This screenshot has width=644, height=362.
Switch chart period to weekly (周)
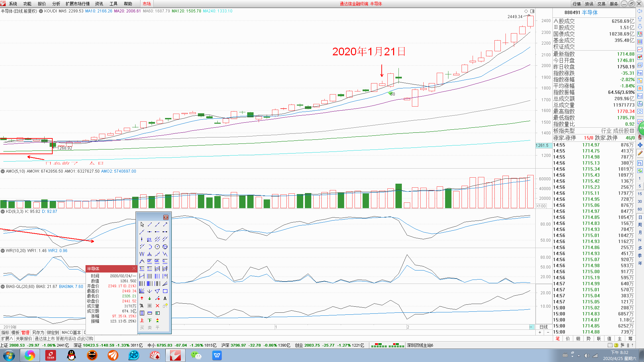point(640,225)
